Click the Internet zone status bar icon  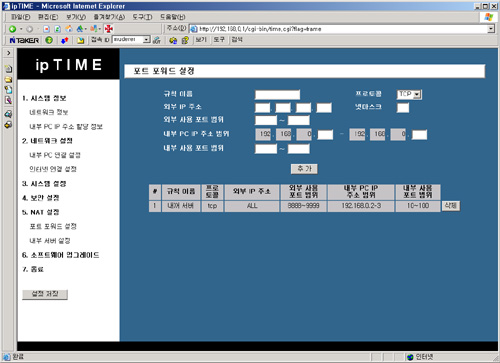(x=410, y=357)
